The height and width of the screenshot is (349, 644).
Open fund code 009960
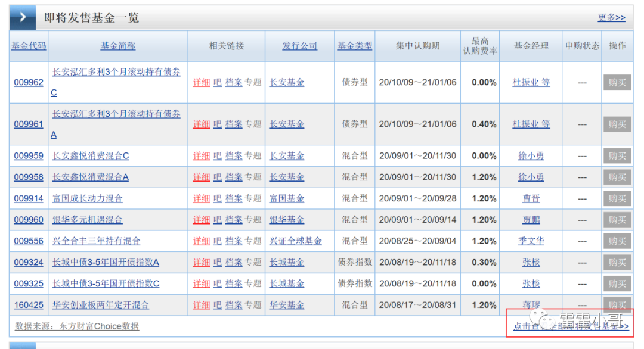click(29, 220)
